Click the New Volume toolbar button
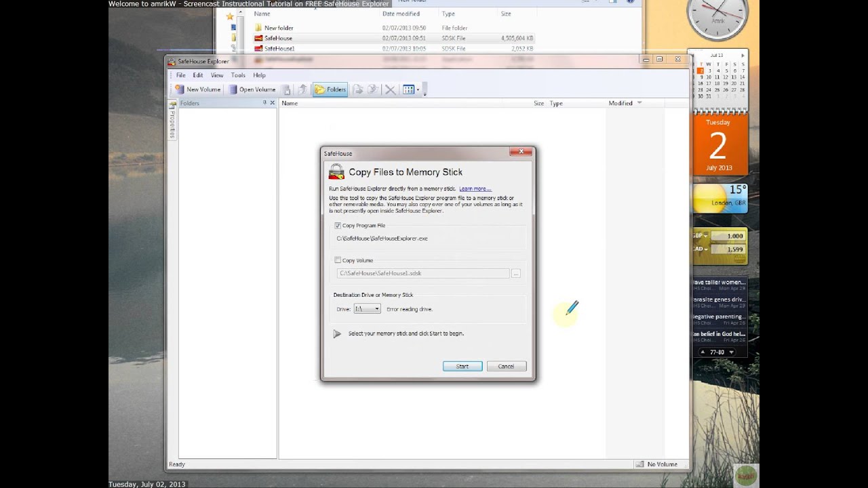The height and width of the screenshot is (488, 868). click(x=198, y=89)
